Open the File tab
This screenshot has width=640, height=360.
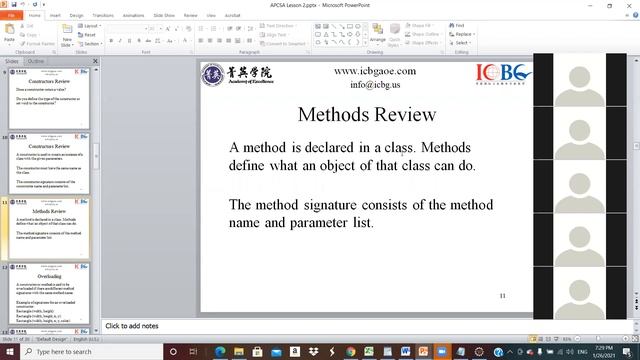(x=11, y=15)
